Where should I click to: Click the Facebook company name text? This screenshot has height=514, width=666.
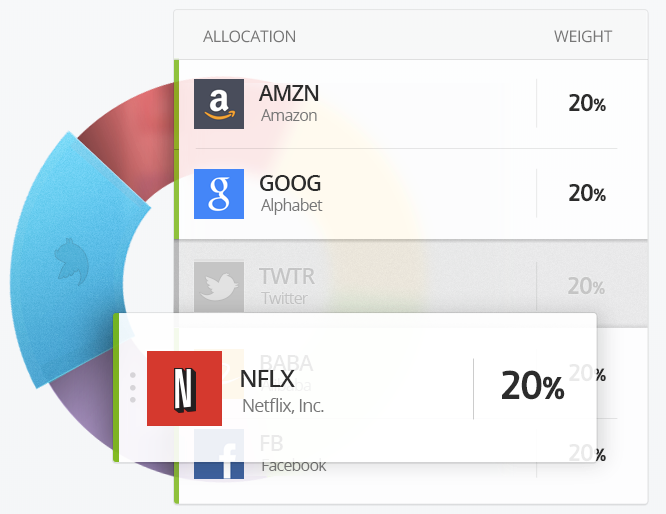coord(293,466)
